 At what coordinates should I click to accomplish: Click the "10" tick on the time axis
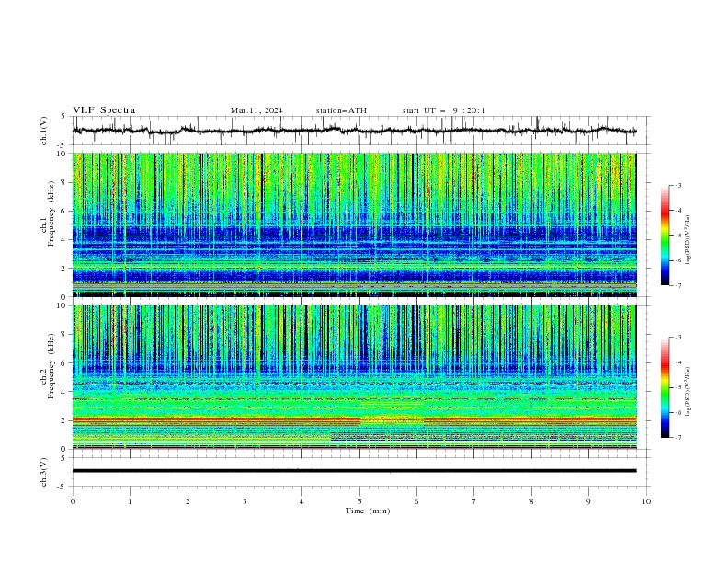tap(646, 501)
